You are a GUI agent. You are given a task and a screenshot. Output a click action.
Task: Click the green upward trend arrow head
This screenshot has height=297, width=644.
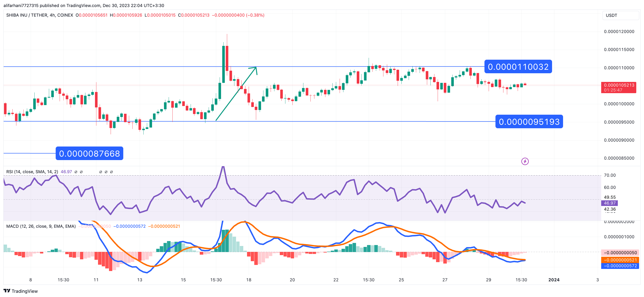click(255, 69)
